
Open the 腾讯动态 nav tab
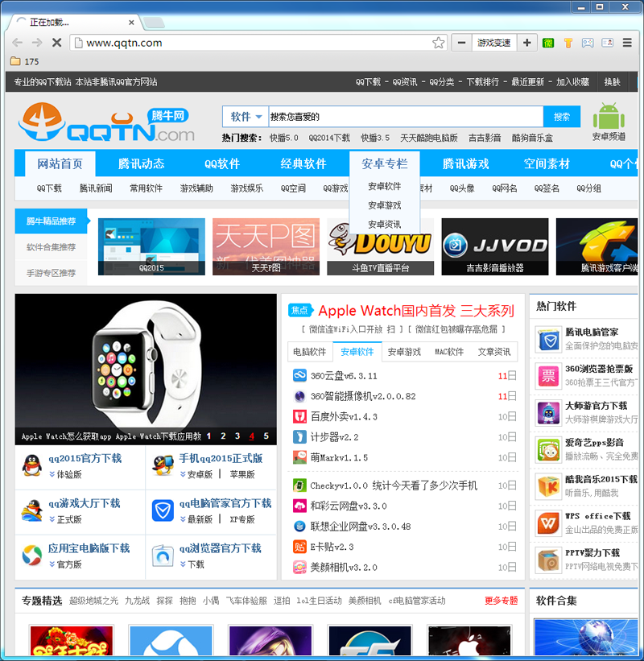[x=141, y=163]
